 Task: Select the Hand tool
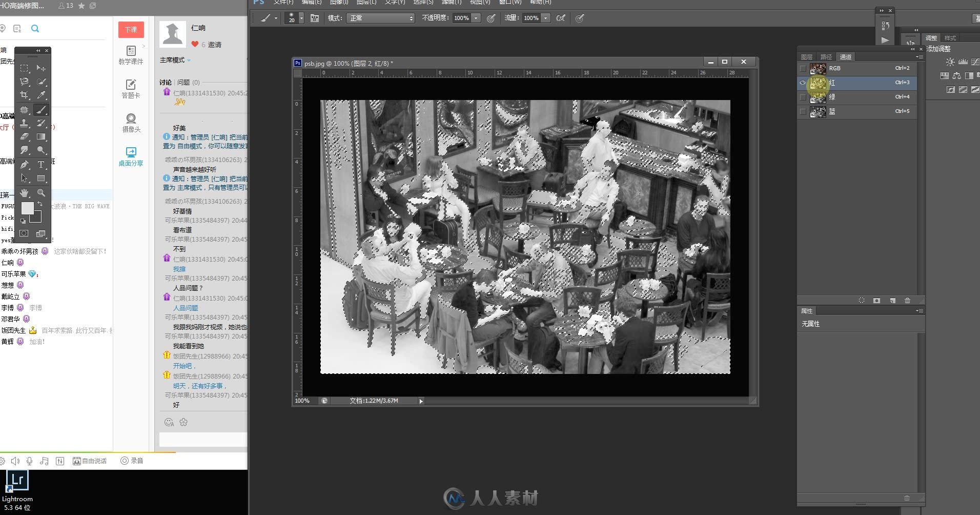pyautogui.click(x=24, y=193)
